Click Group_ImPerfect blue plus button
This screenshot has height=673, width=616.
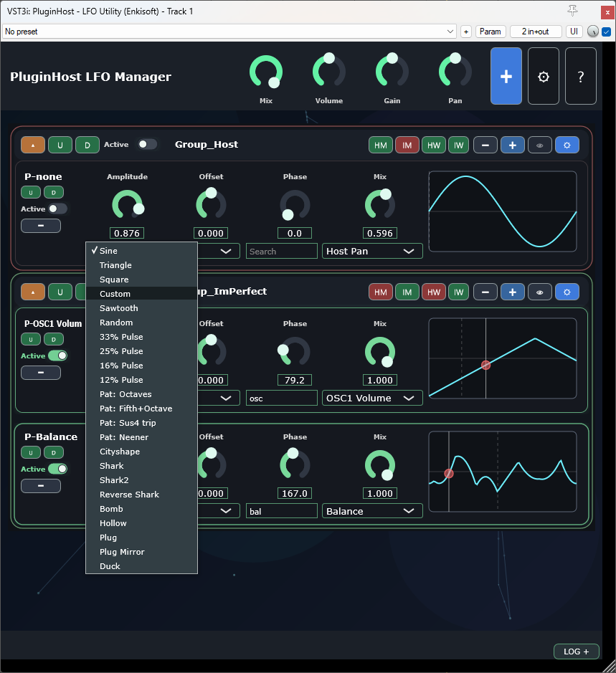coord(513,292)
